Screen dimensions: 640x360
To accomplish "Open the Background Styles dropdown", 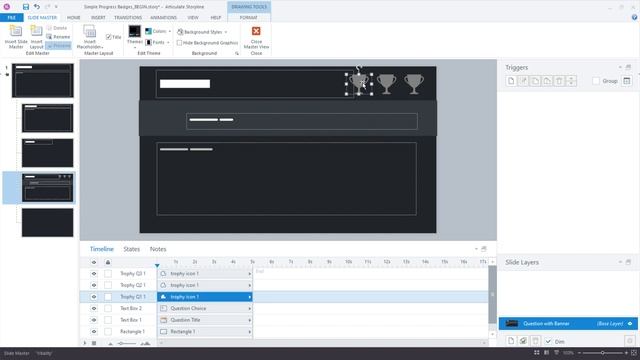I will tap(202, 32).
